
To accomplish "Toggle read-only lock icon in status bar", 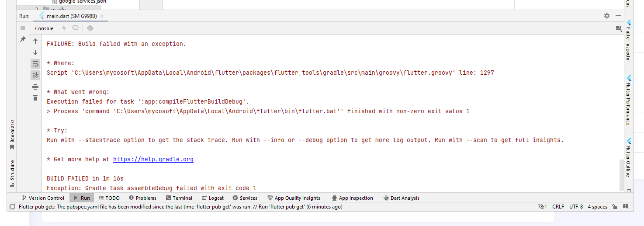I will (x=614, y=207).
